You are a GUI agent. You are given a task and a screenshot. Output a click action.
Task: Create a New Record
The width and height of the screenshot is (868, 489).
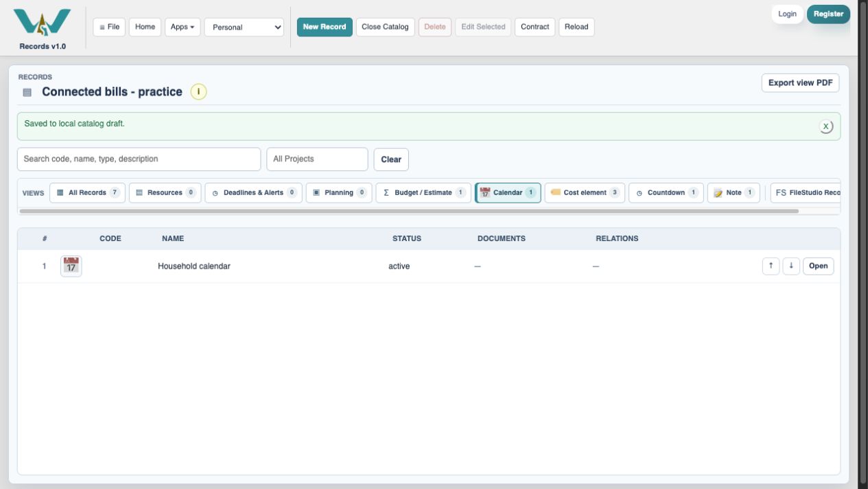tap(325, 27)
